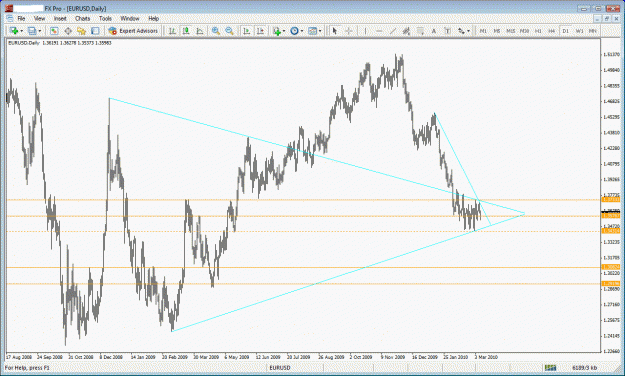Expand the Arrows tool dropdown arrow
The width and height of the screenshot is (625, 376).
coord(468,31)
